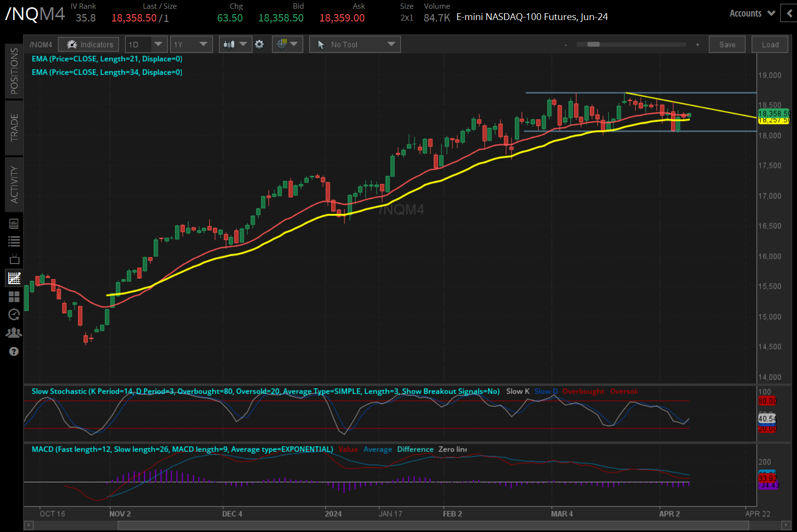Collapse the right panel with the chevron arrow
This screenshot has height=532, width=797.
pos(789,14)
